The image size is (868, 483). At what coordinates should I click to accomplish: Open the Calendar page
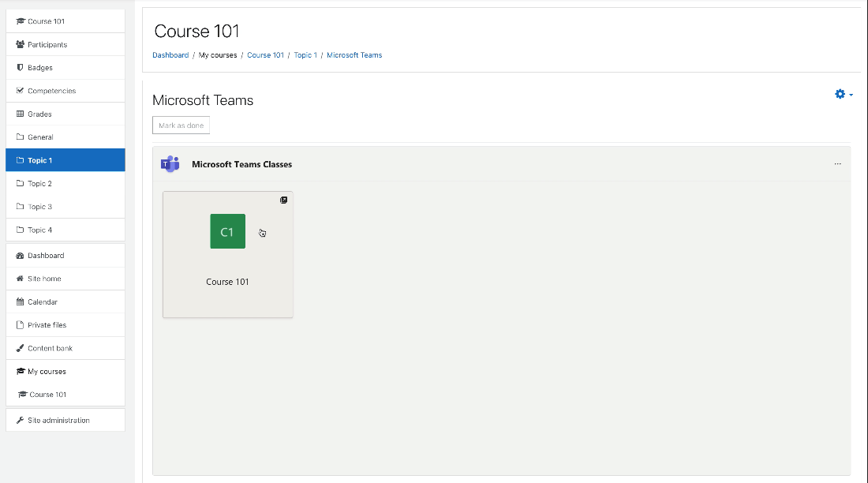click(x=65, y=301)
